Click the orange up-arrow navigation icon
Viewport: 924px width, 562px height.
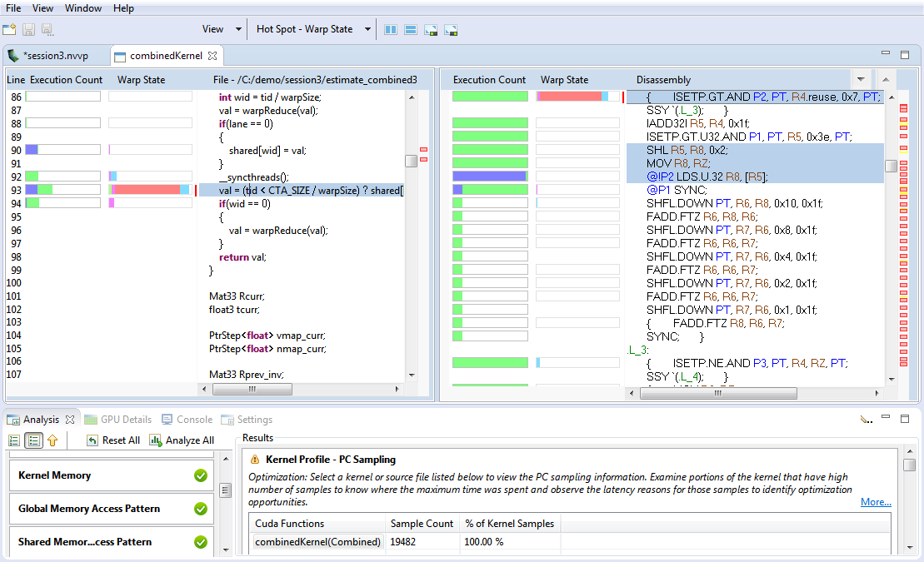52,440
